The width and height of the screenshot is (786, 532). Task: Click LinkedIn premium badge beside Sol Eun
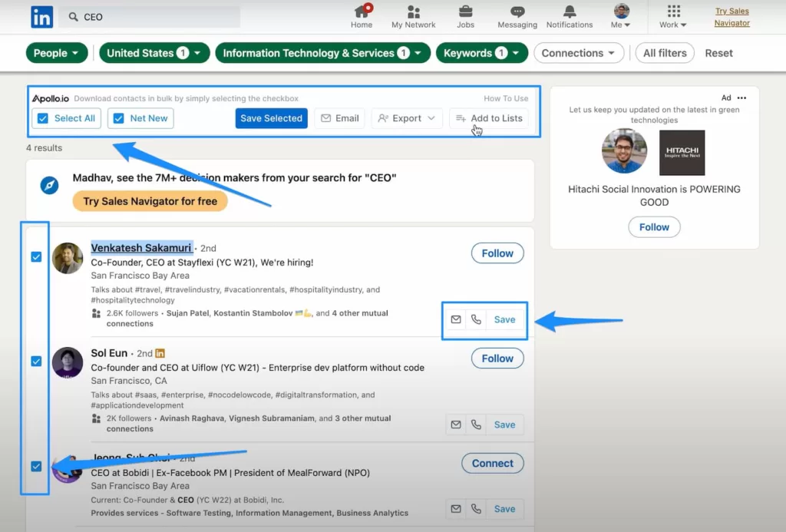click(160, 353)
